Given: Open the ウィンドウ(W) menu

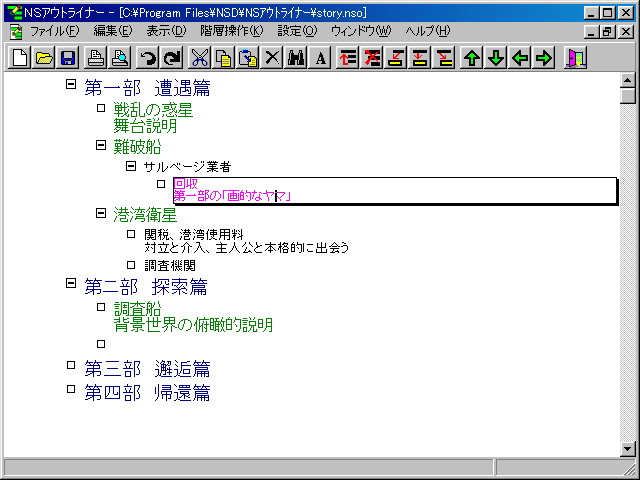Looking at the screenshot, I should point(361,31).
